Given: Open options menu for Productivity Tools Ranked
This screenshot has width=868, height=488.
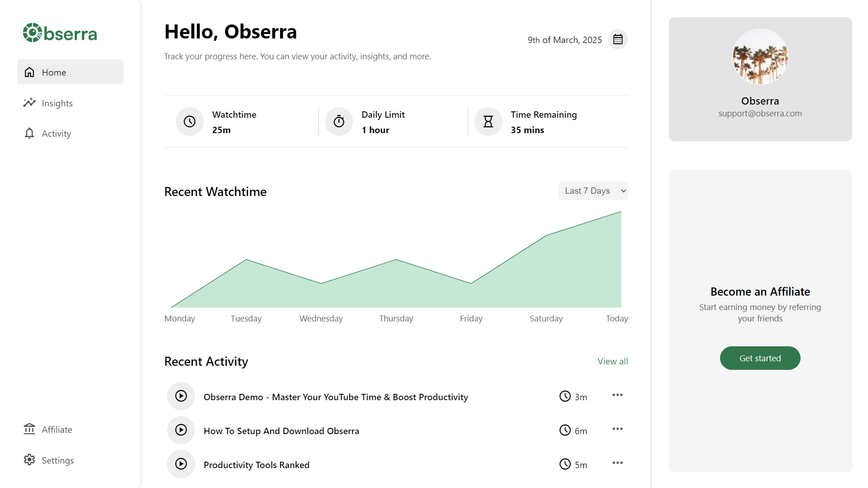Looking at the screenshot, I should pyautogui.click(x=617, y=463).
